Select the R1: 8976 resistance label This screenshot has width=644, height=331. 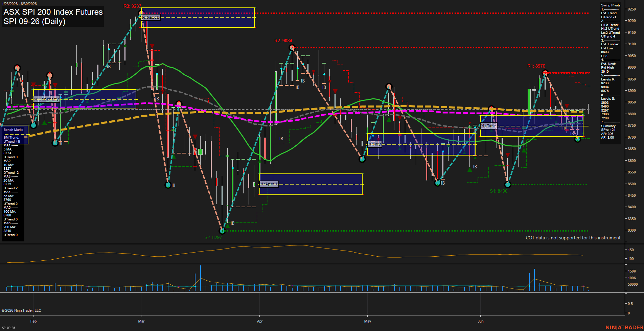[536, 66]
